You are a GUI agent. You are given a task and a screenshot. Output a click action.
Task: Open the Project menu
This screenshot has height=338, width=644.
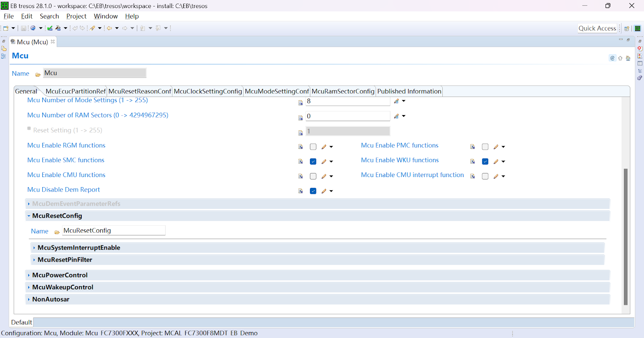tap(76, 16)
